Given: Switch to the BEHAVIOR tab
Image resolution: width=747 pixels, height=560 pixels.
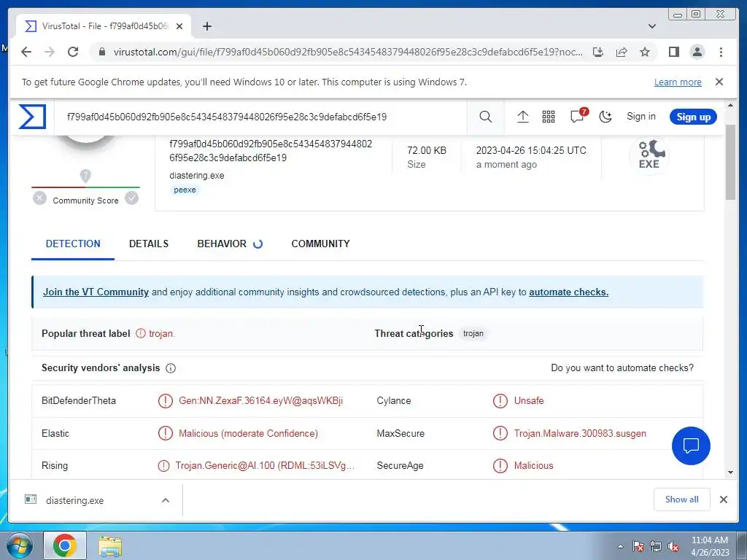Looking at the screenshot, I should tap(222, 244).
